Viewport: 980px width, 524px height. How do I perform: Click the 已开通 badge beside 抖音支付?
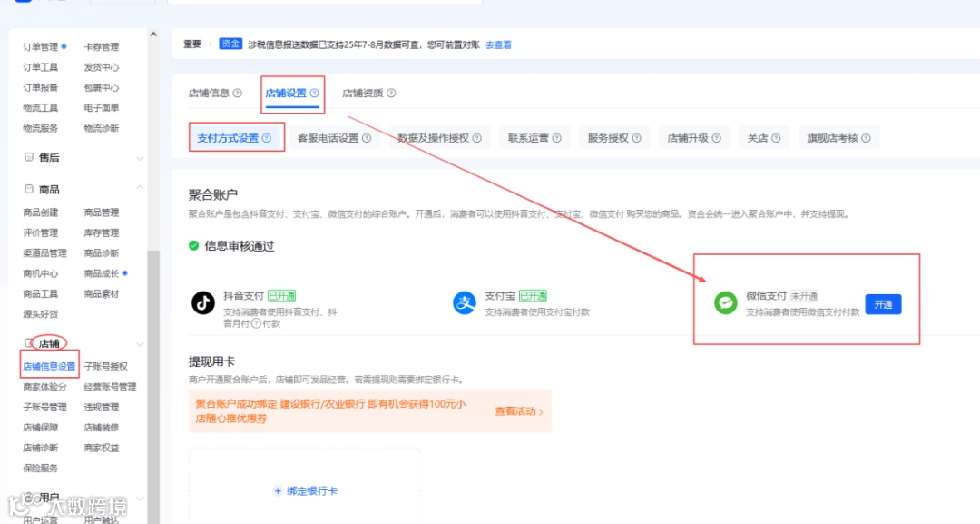[x=282, y=296]
